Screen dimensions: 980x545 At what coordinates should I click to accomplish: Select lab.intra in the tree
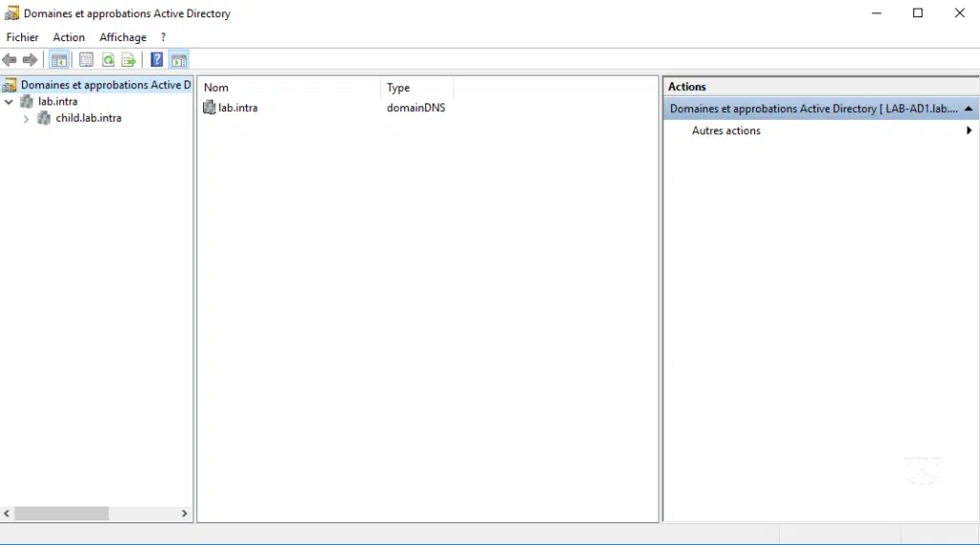coord(58,102)
